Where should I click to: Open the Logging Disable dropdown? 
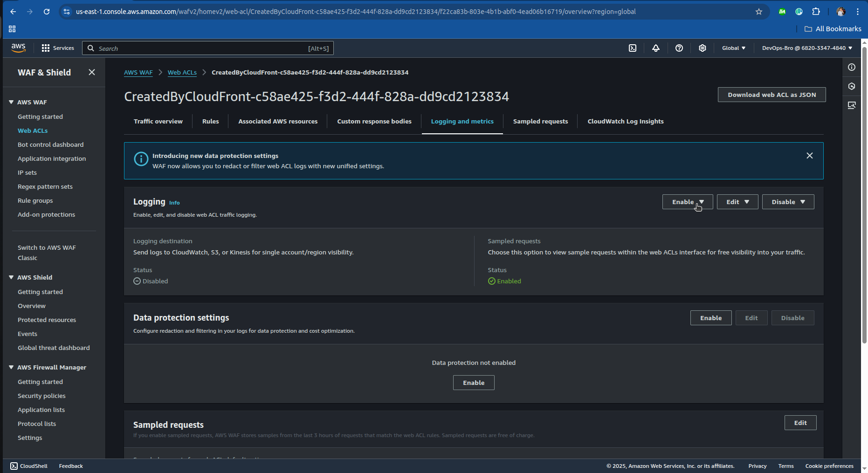point(788,202)
